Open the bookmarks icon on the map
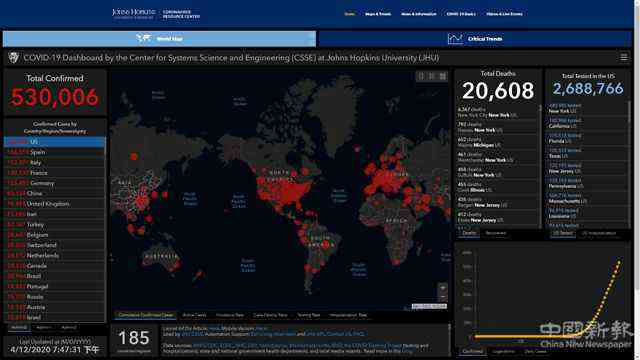The width and height of the screenshot is (640, 360). (x=422, y=76)
